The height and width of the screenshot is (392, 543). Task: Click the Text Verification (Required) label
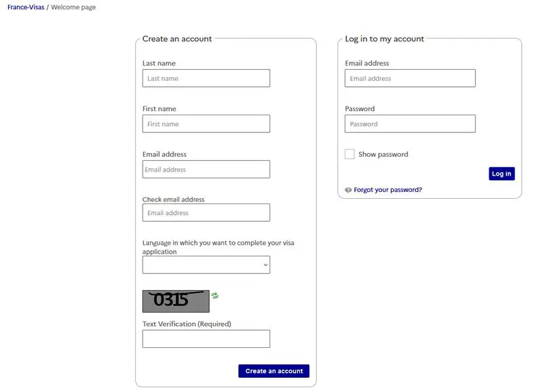point(187,324)
